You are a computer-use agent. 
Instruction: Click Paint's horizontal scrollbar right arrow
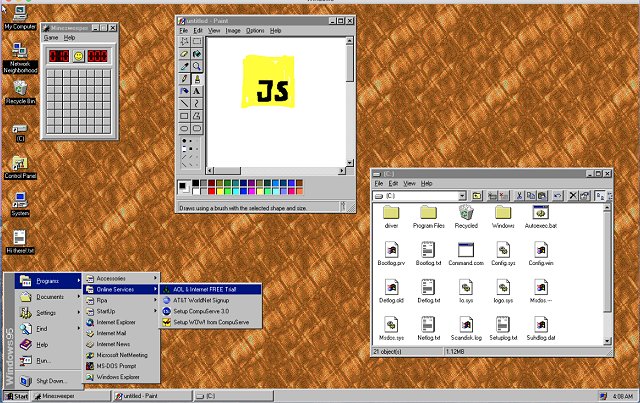342,171
